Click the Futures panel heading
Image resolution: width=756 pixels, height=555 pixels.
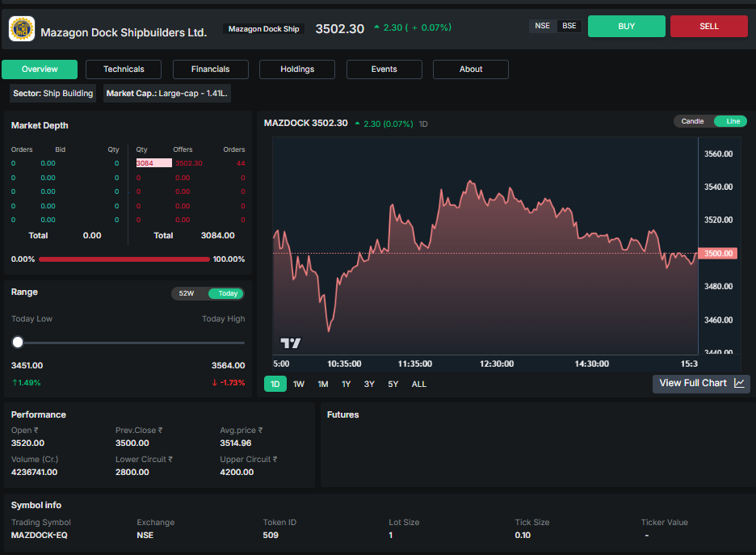pyautogui.click(x=342, y=414)
